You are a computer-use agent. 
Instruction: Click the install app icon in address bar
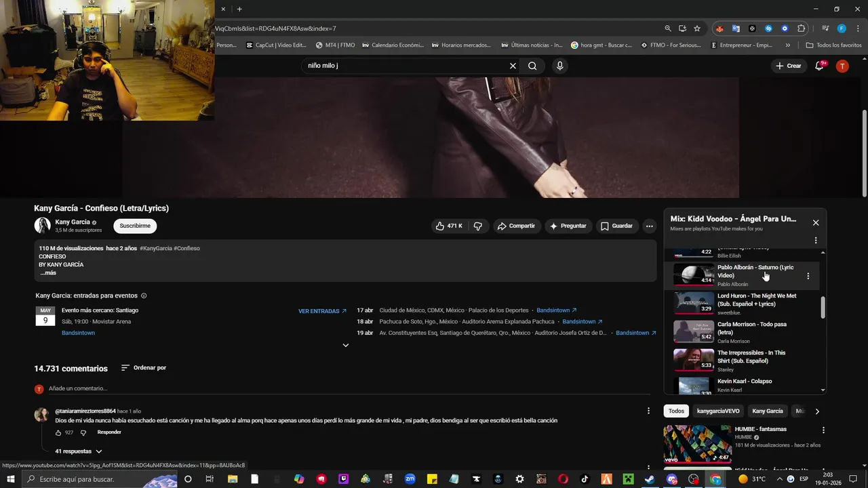point(682,28)
